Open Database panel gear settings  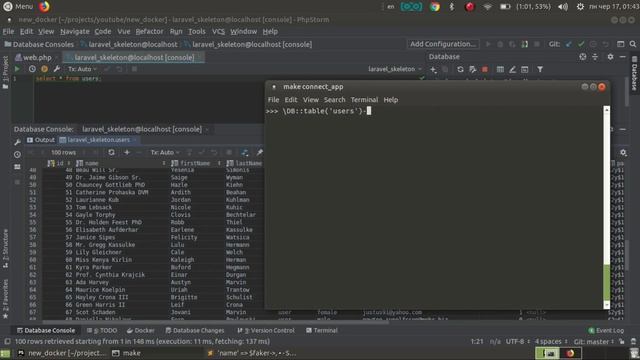pos(610,57)
